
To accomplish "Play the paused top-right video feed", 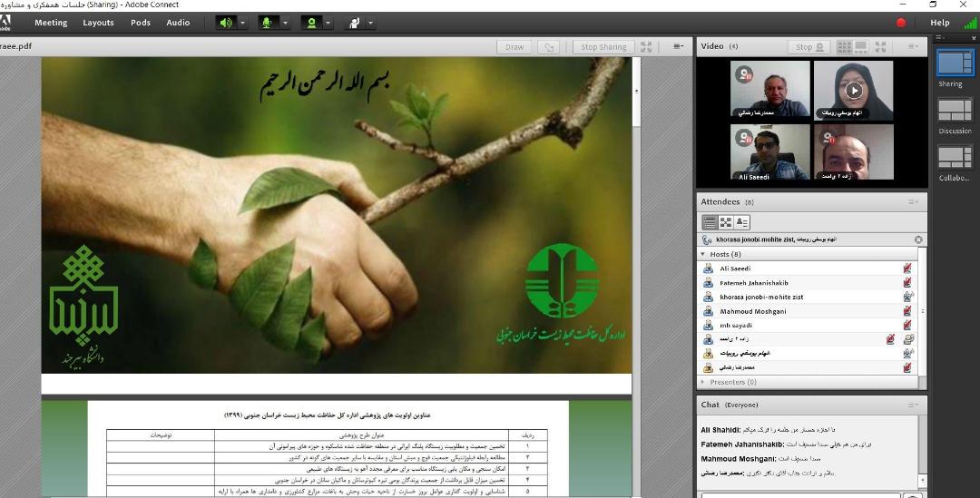I will click(x=853, y=90).
